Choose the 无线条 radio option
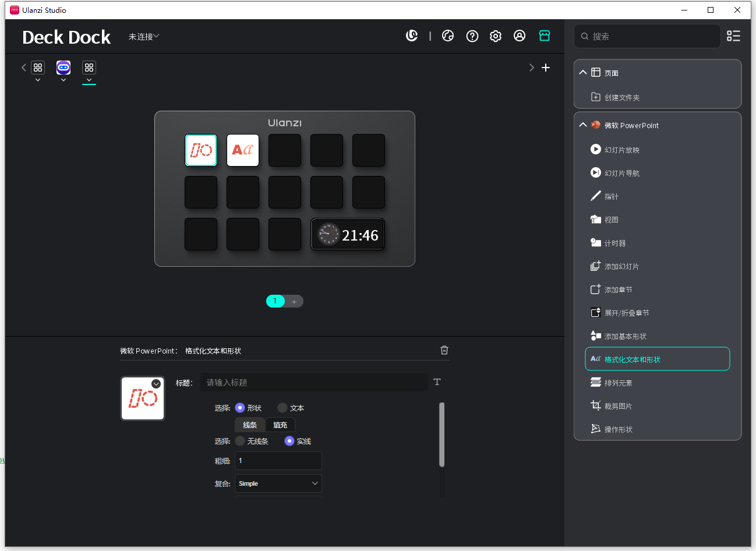The width and height of the screenshot is (756, 551). pos(240,441)
